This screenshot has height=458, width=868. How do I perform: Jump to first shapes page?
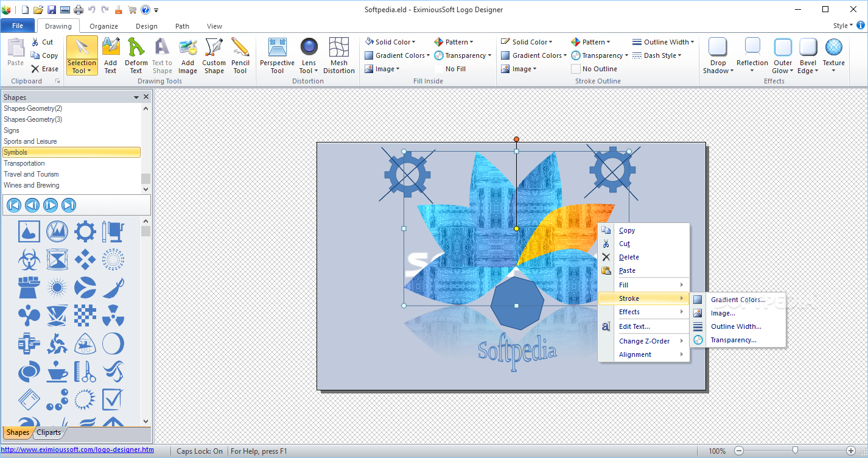point(14,205)
